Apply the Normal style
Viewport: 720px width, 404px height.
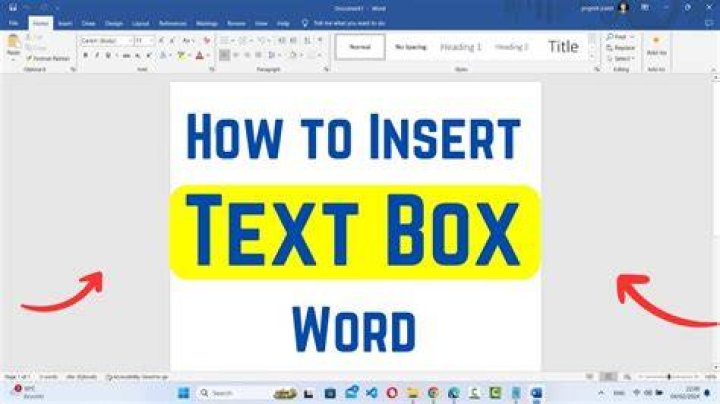click(360, 47)
